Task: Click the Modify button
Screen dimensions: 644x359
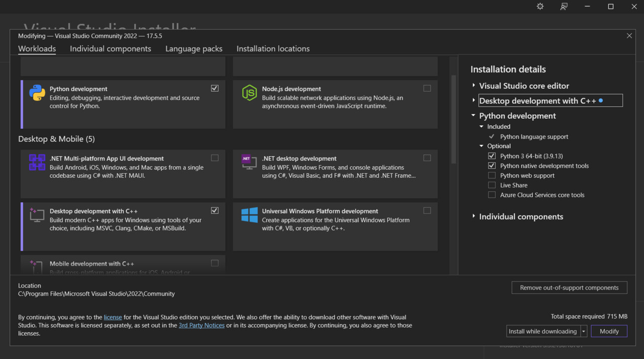Action: [609, 331]
